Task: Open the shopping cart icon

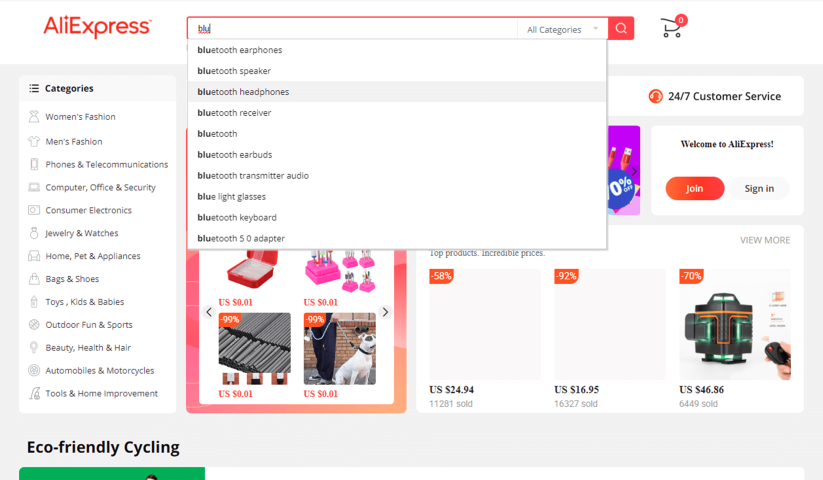Action: click(x=672, y=27)
